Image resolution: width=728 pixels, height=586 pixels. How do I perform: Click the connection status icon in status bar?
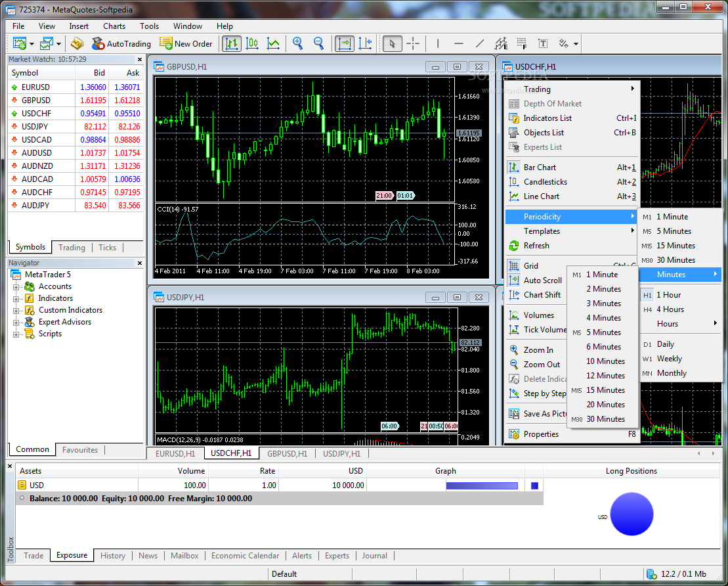651,574
